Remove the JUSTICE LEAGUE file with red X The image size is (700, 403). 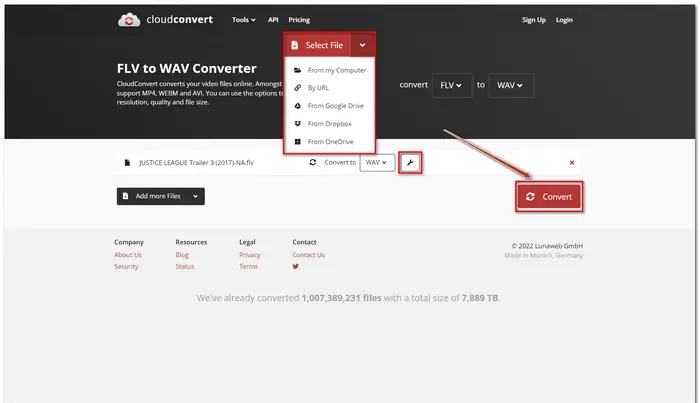(x=572, y=162)
